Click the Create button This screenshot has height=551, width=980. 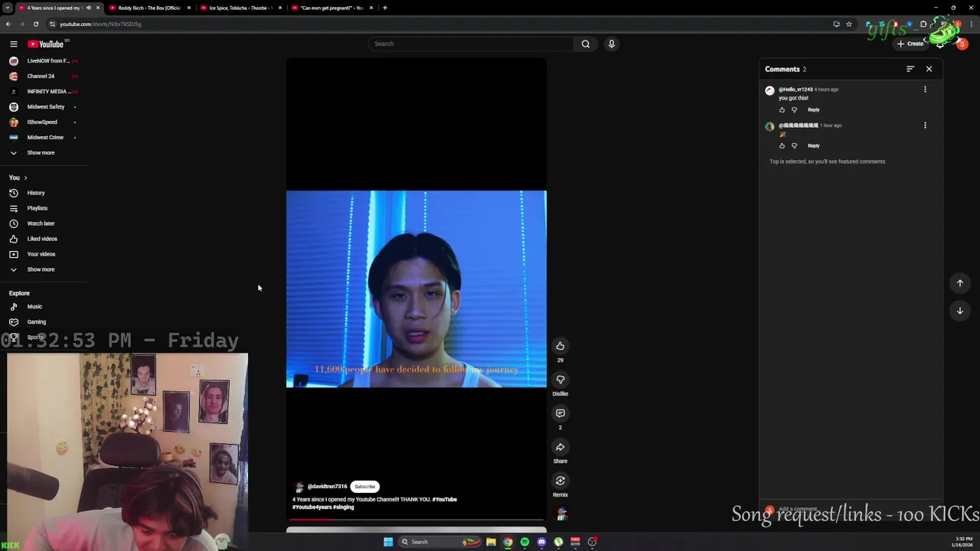coord(911,44)
